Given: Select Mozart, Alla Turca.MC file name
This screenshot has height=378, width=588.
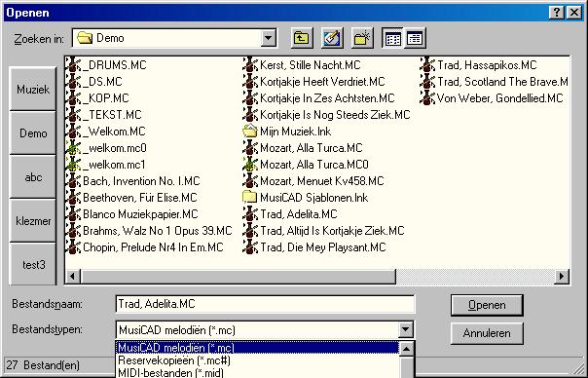Looking at the screenshot, I should (x=312, y=148).
